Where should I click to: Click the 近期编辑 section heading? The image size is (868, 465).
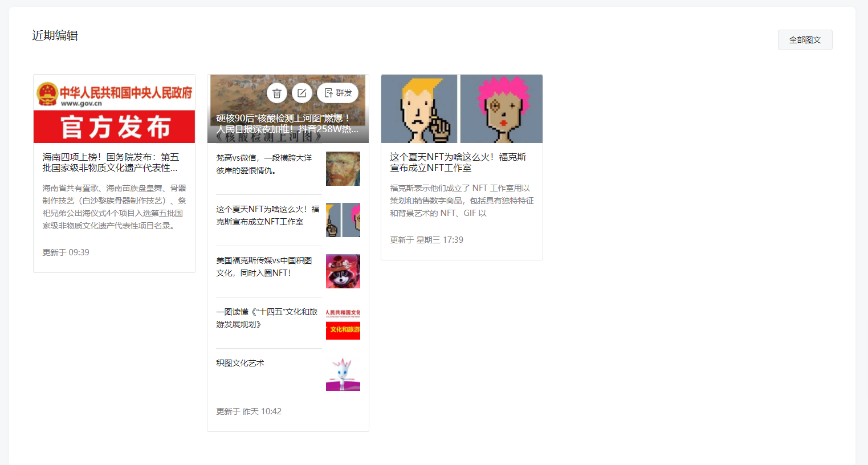click(55, 35)
